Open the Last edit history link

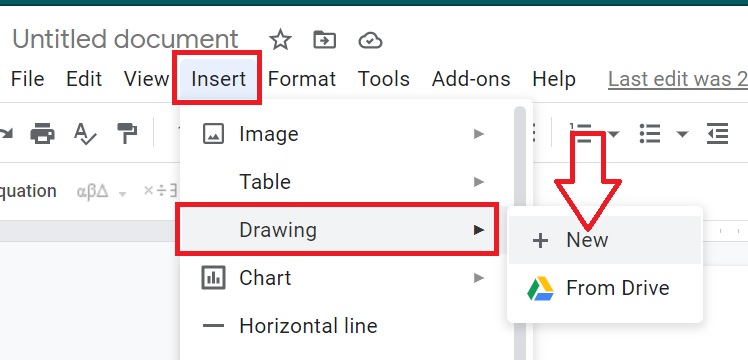678,79
